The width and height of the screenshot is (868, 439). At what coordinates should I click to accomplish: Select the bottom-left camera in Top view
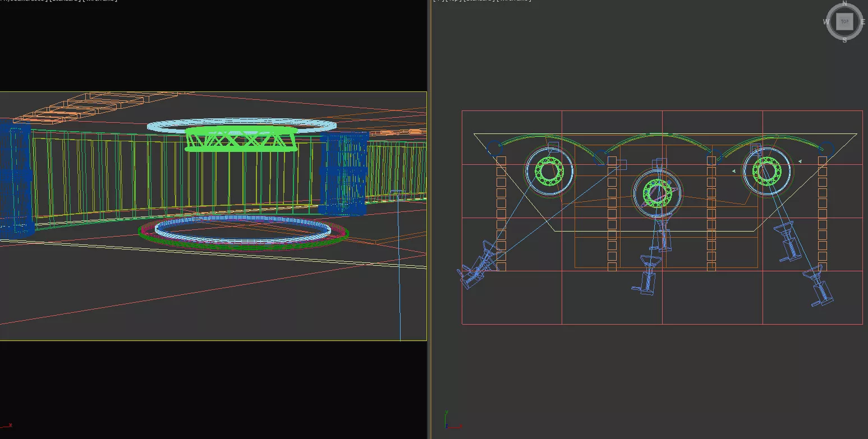click(x=473, y=272)
